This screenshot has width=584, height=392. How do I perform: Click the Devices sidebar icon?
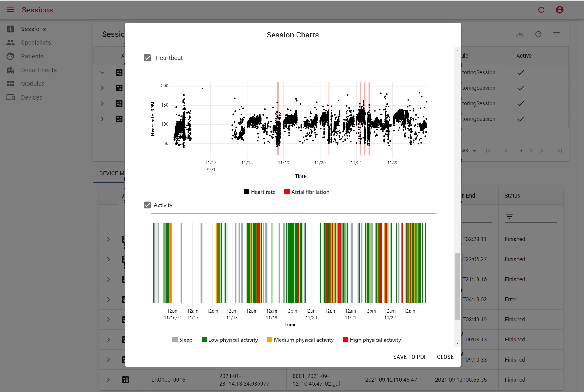pos(10,97)
